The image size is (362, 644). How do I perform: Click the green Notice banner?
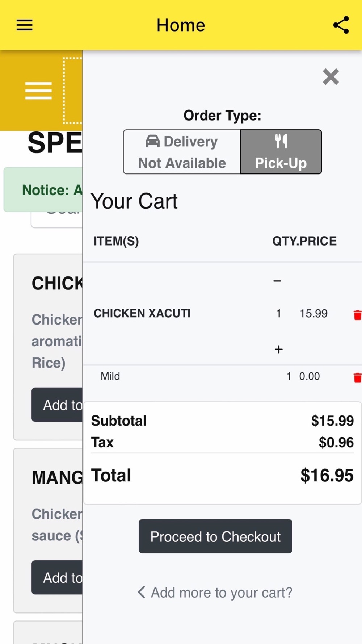[x=43, y=189]
